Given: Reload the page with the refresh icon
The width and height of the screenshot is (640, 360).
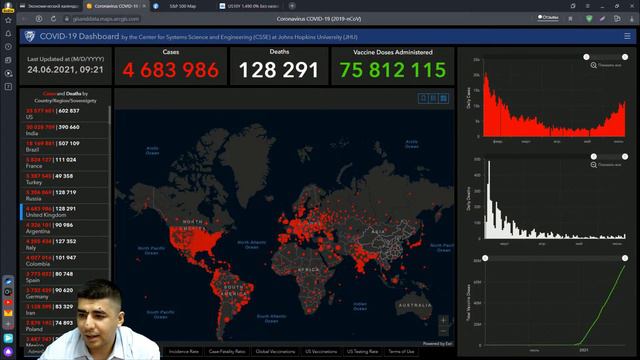Looking at the screenshot, I should point(53,19).
